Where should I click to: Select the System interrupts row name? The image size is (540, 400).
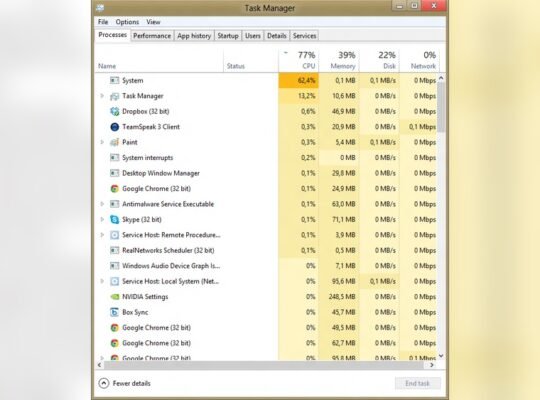(x=147, y=158)
